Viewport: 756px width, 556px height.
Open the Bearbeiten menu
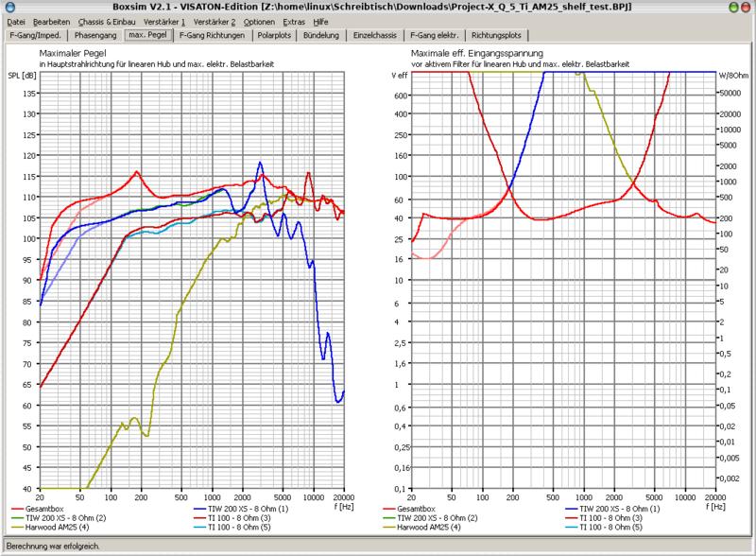click(51, 22)
